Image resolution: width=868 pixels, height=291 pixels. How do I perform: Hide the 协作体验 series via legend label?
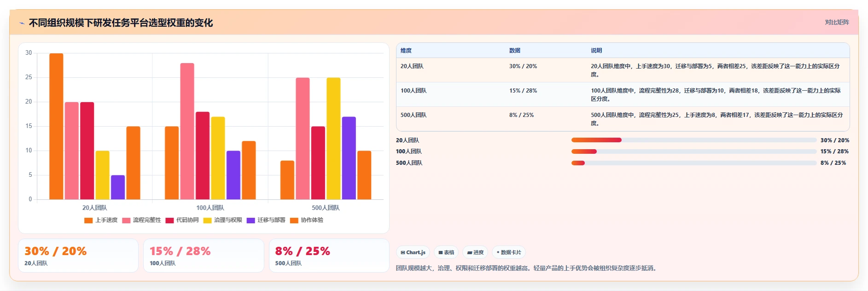pos(312,220)
